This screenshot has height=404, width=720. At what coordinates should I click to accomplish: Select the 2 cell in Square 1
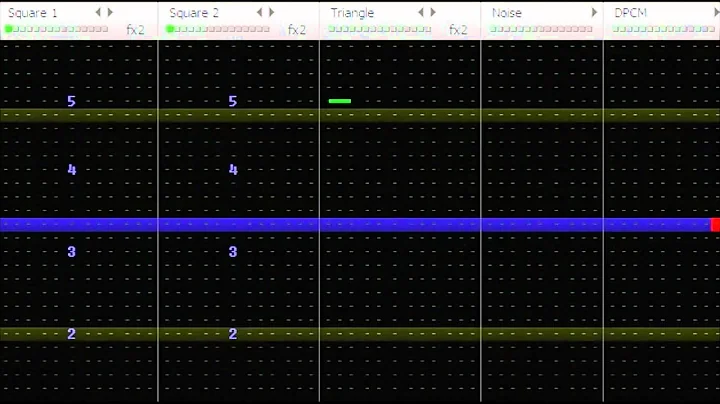[x=71, y=334]
